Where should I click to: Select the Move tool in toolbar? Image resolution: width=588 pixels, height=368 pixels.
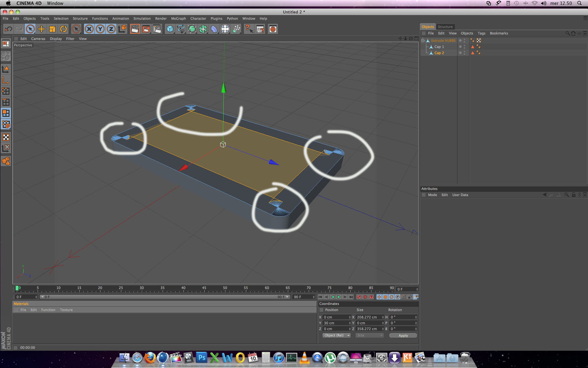[41, 29]
